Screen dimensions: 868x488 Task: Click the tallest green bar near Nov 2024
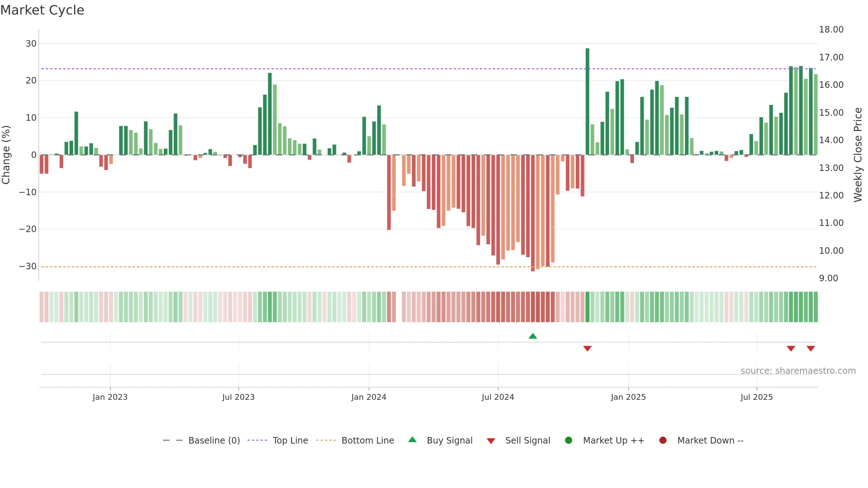pyautogui.click(x=587, y=102)
